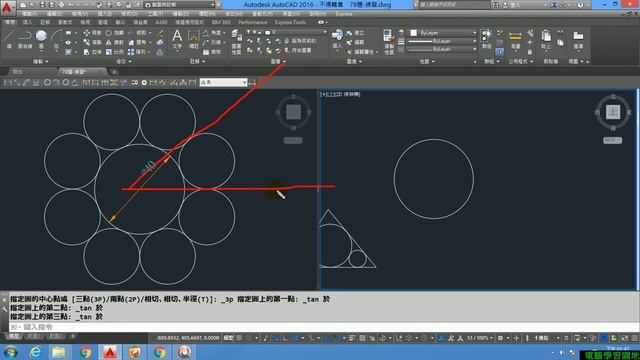Viewport: 640px width, 360px height.
Task: Open the workspace dropdown in title bar
Action: (180, 5)
